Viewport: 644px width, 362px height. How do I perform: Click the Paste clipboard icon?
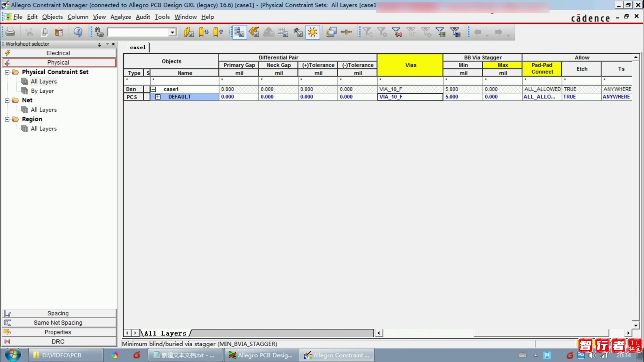coord(59,32)
